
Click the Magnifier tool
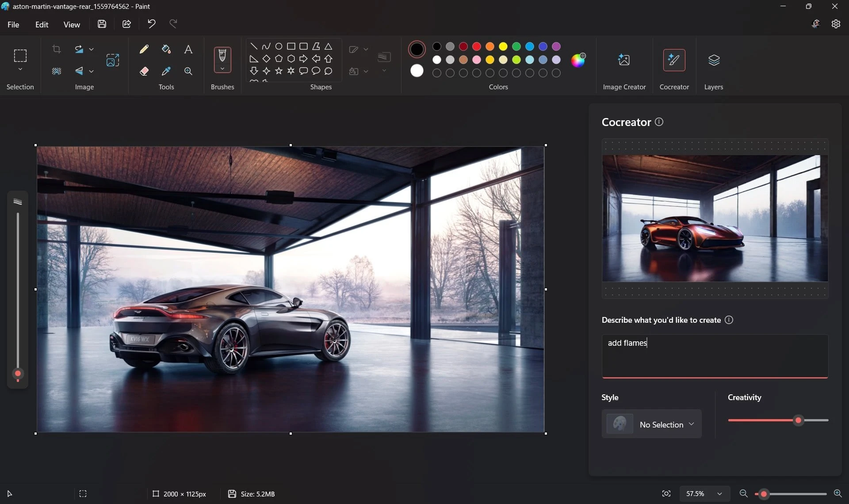point(188,71)
